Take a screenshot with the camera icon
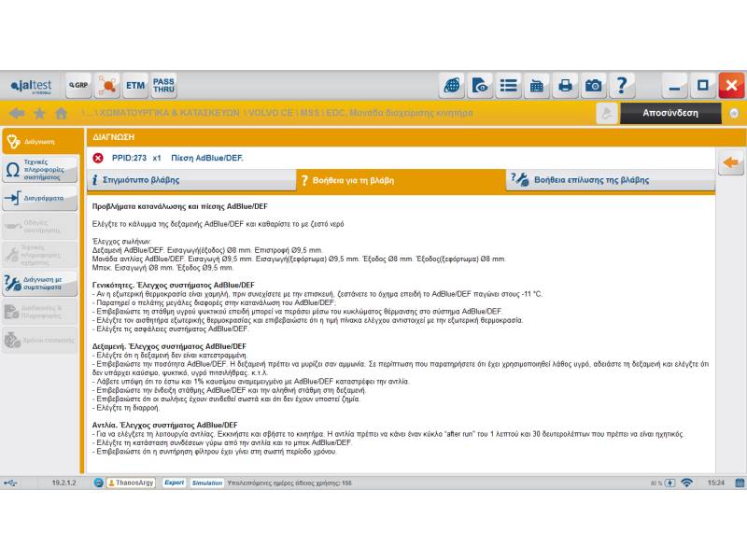This screenshot has height=560, width=747. (593, 86)
